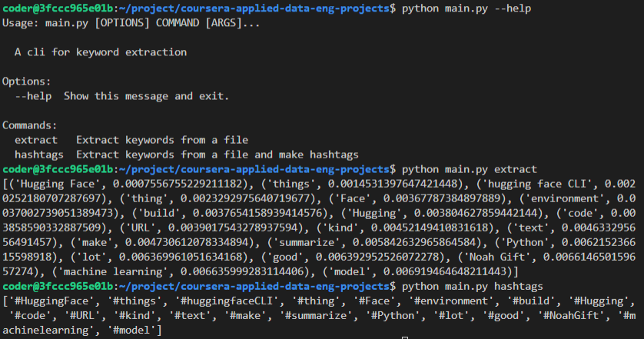
Task: Click the 'Options:' heading
Action: pos(27,81)
